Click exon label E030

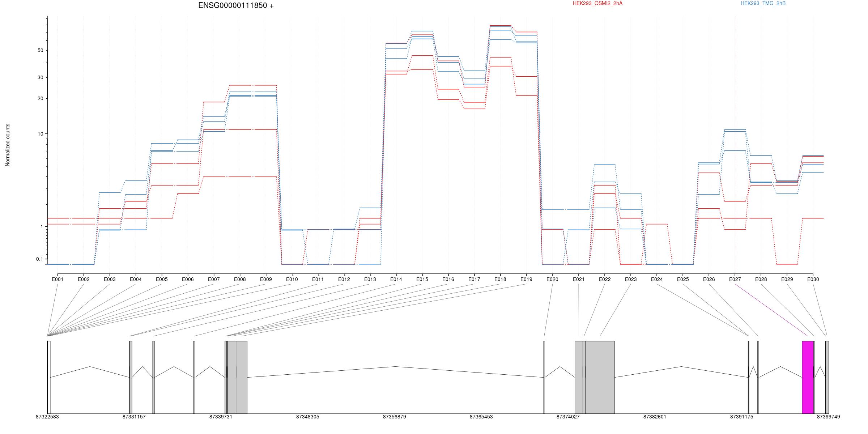click(813, 279)
